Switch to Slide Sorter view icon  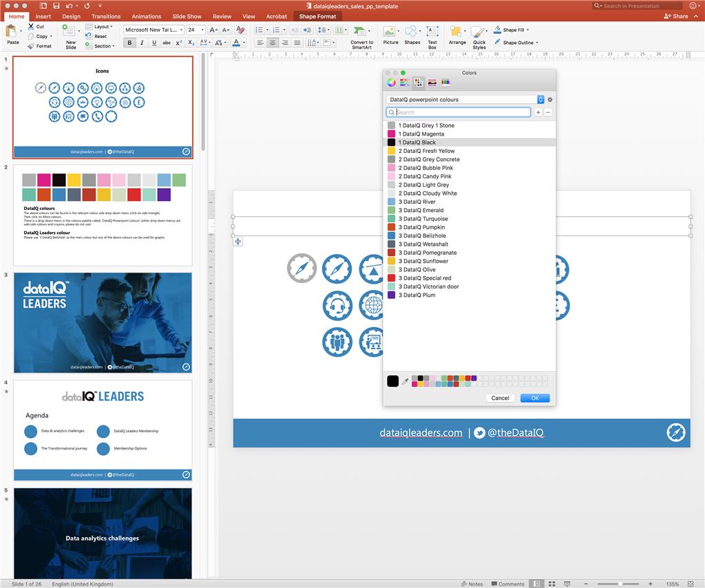tap(551, 583)
